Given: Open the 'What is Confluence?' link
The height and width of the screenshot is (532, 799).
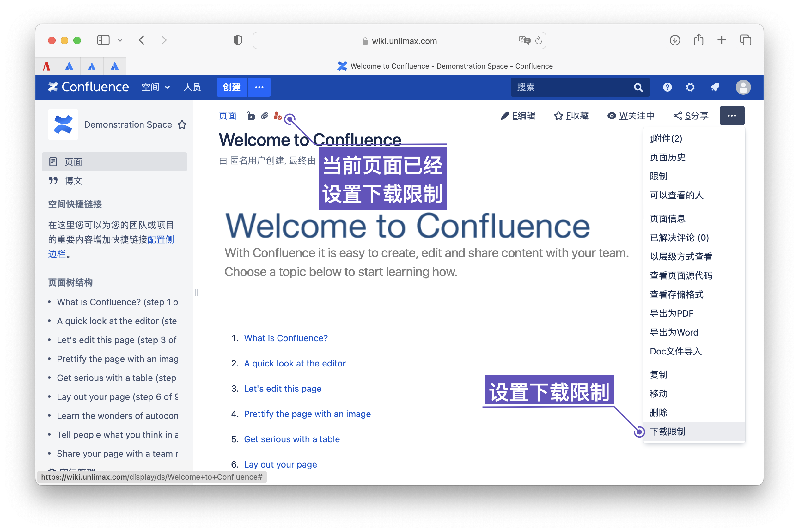Looking at the screenshot, I should 285,338.
